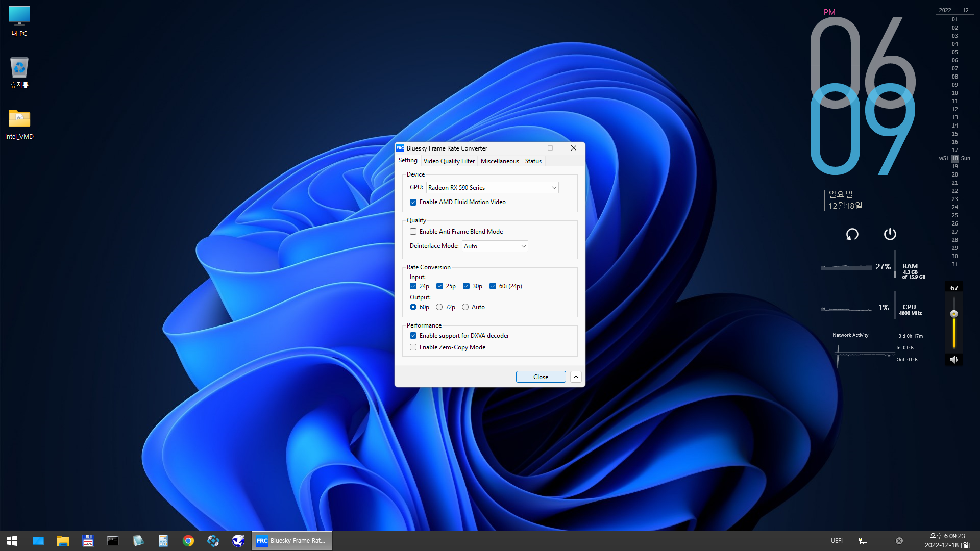This screenshot has height=551, width=980.
Task: Toggle Enable AMD Fluid Motion Video
Action: coord(413,203)
